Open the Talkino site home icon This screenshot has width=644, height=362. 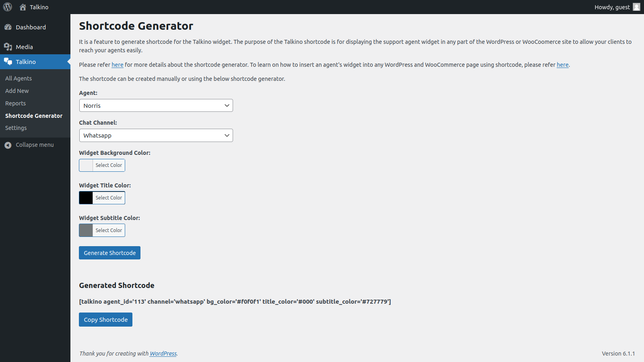23,7
